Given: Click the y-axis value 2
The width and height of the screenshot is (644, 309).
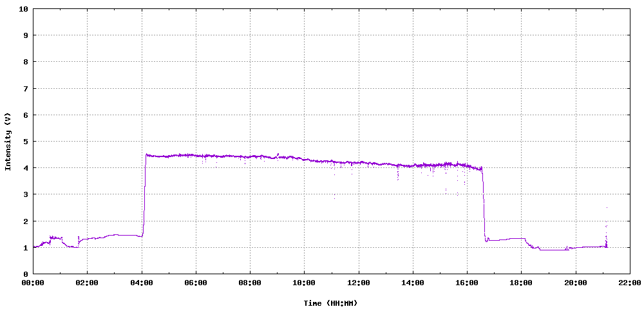Looking at the screenshot, I should pos(26,221).
